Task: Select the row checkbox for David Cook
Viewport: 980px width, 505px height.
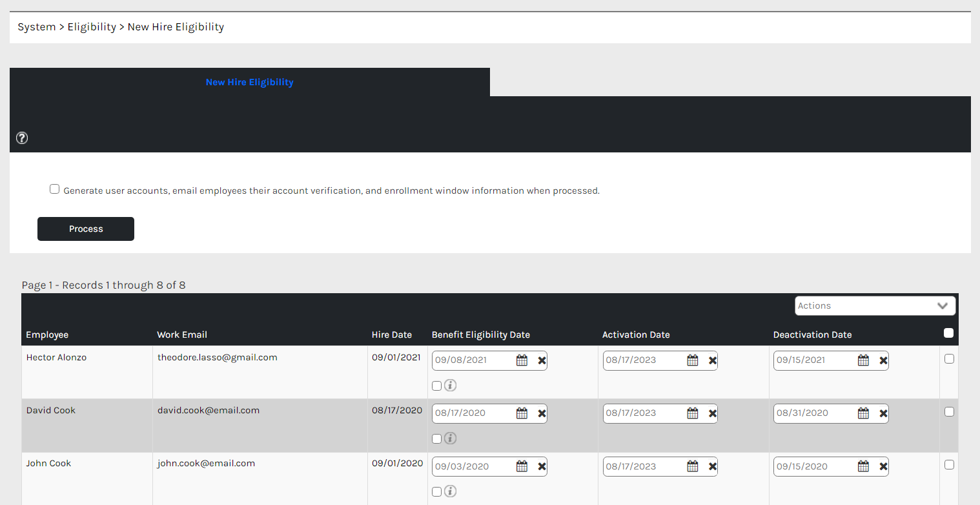Action: coord(949,411)
